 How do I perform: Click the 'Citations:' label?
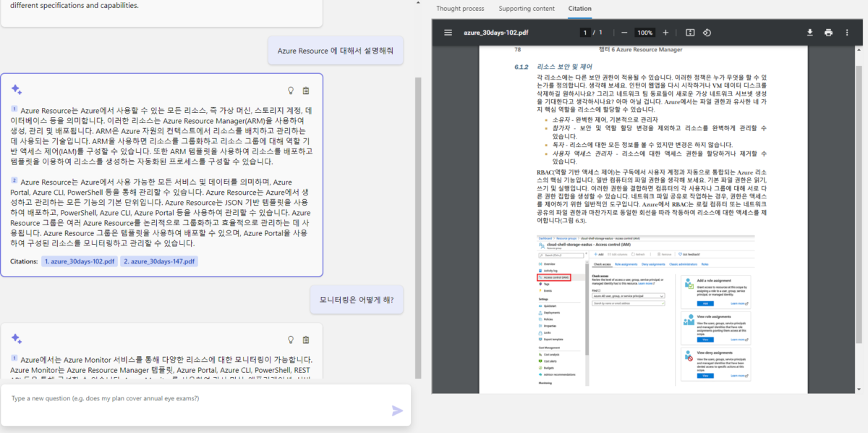pyautogui.click(x=24, y=261)
